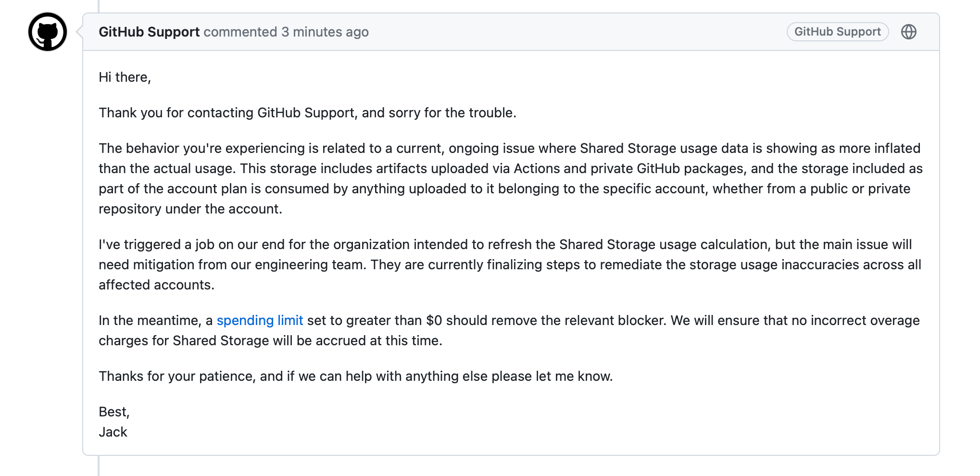Screen dimensions: 980x476
Task: Click the "affected accounts." text line
Action: coord(156,285)
